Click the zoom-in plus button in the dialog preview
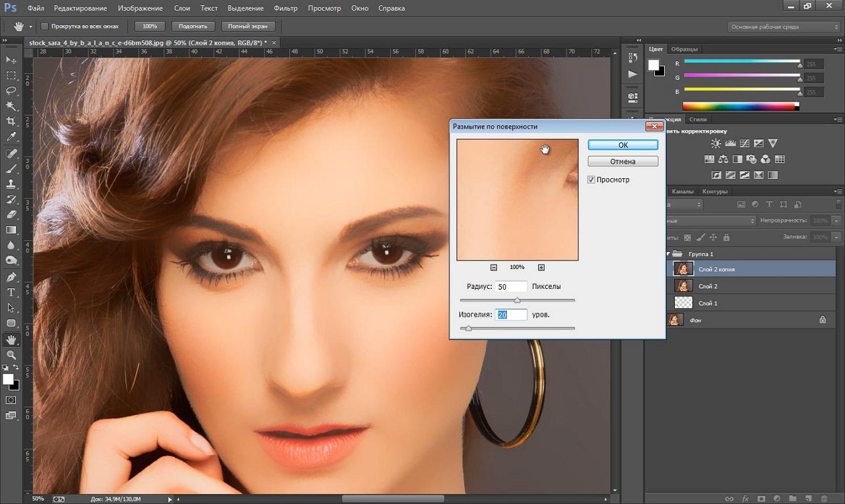 pos(541,267)
